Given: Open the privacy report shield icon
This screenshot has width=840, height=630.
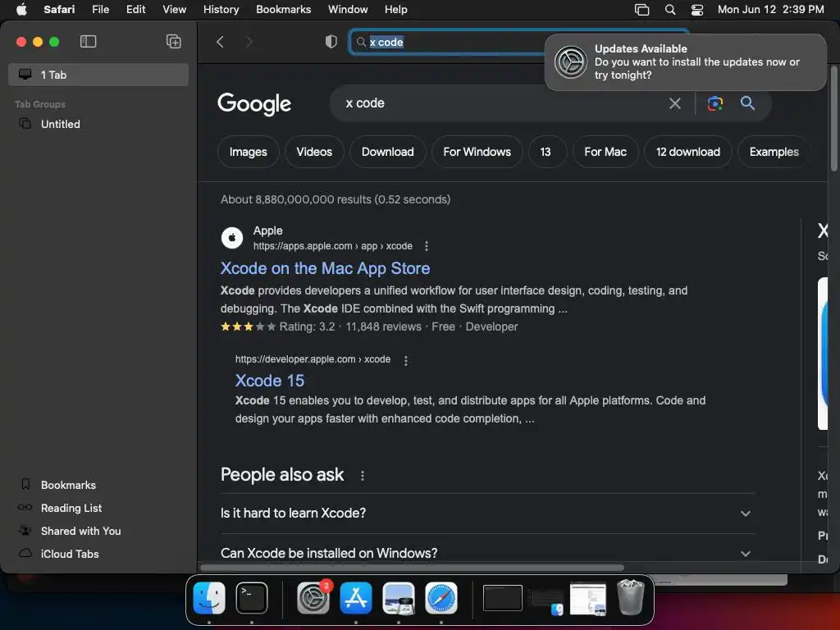Looking at the screenshot, I should click(x=331, y=42).
